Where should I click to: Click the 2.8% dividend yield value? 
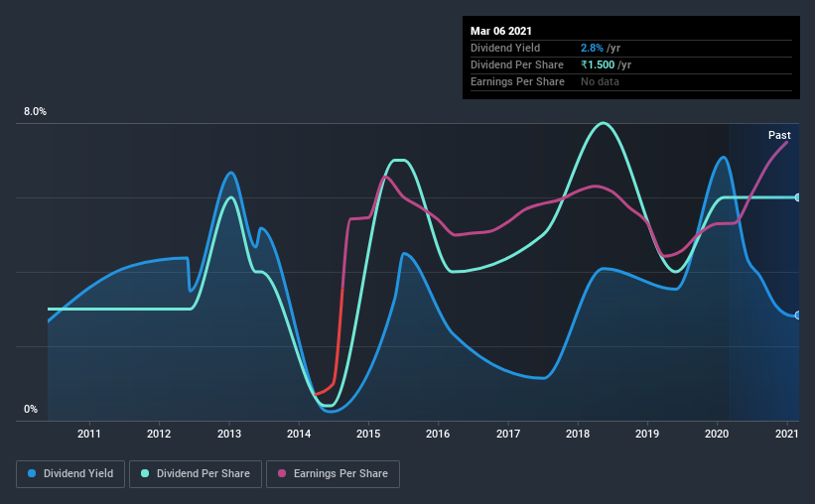[592, 48]
